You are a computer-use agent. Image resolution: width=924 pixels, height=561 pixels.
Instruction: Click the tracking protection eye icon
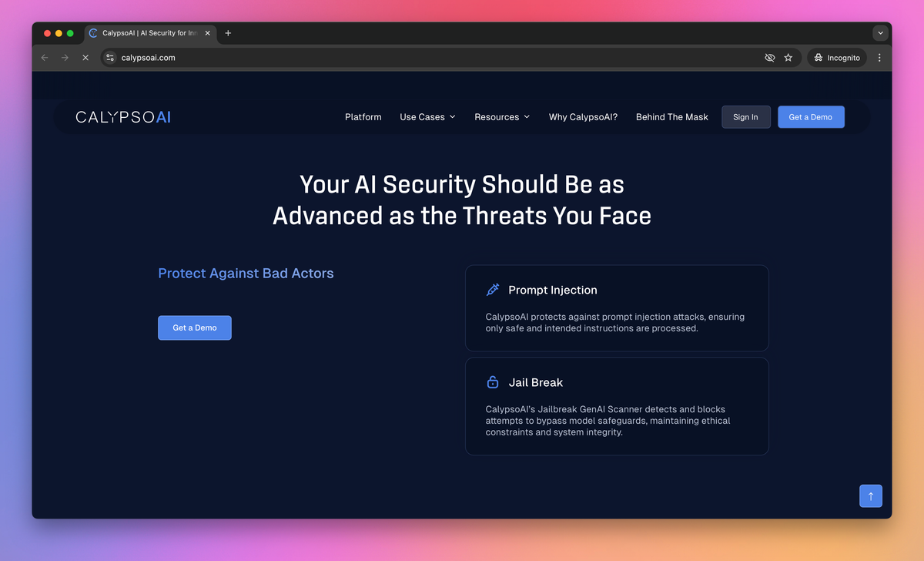[x=769, y=58]
